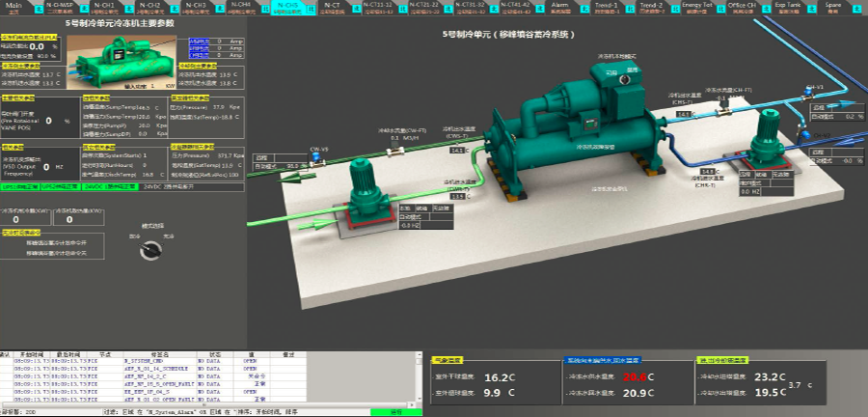Click the round start/stop dial on chiller control box

click(x=625, y=81)
